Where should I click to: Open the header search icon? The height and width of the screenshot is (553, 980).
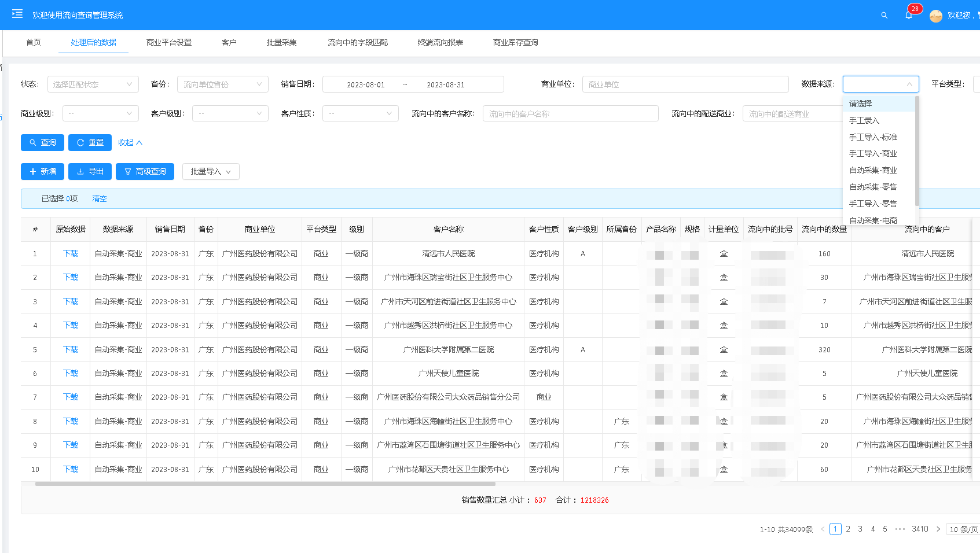coord(884,16)
